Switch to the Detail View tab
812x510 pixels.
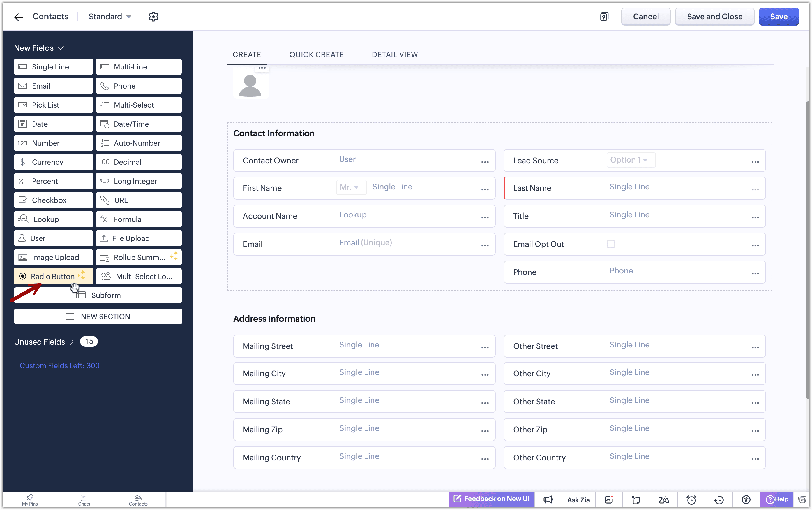(395, 55)
